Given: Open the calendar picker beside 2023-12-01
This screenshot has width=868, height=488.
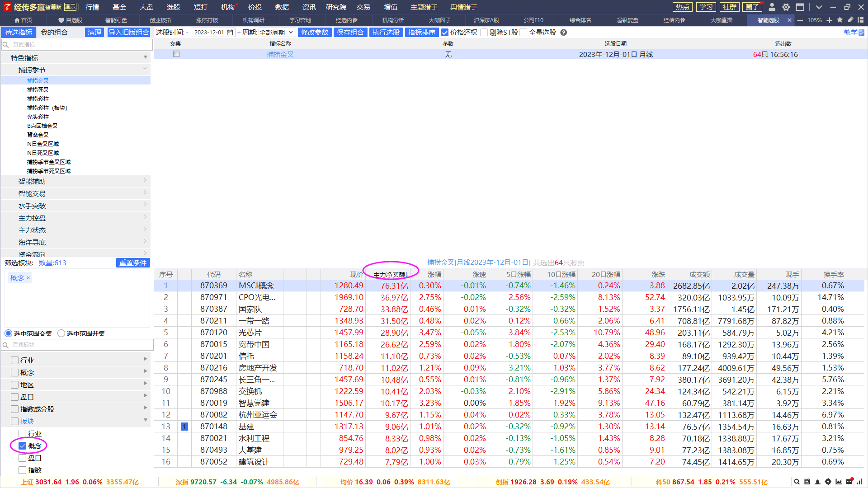Looking at the screenshot, I should [230, 33].
